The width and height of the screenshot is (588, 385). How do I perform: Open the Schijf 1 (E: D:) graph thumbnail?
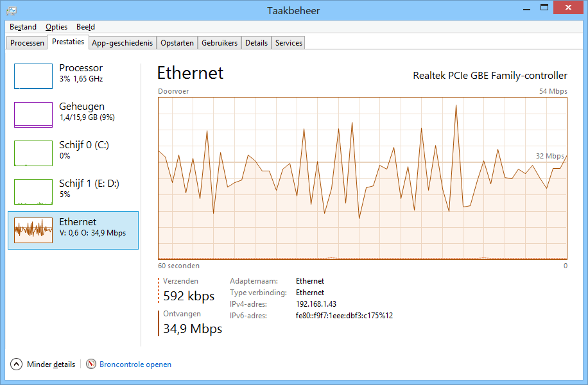33,191
